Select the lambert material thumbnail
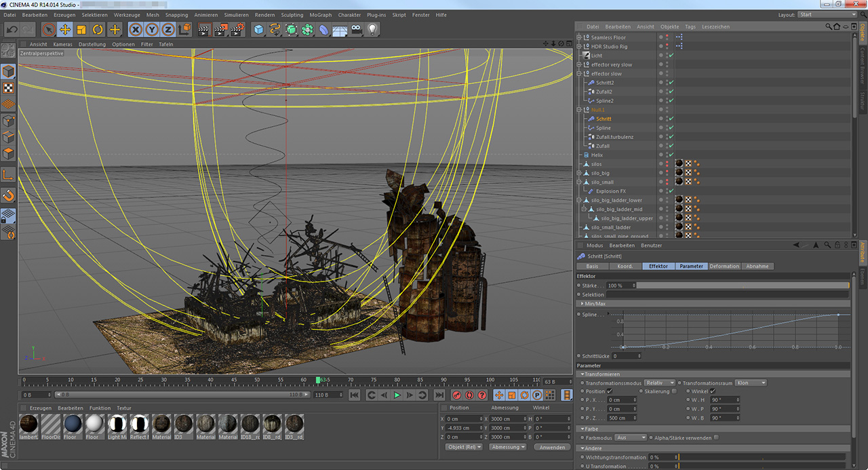 click(x=29, y=426)
